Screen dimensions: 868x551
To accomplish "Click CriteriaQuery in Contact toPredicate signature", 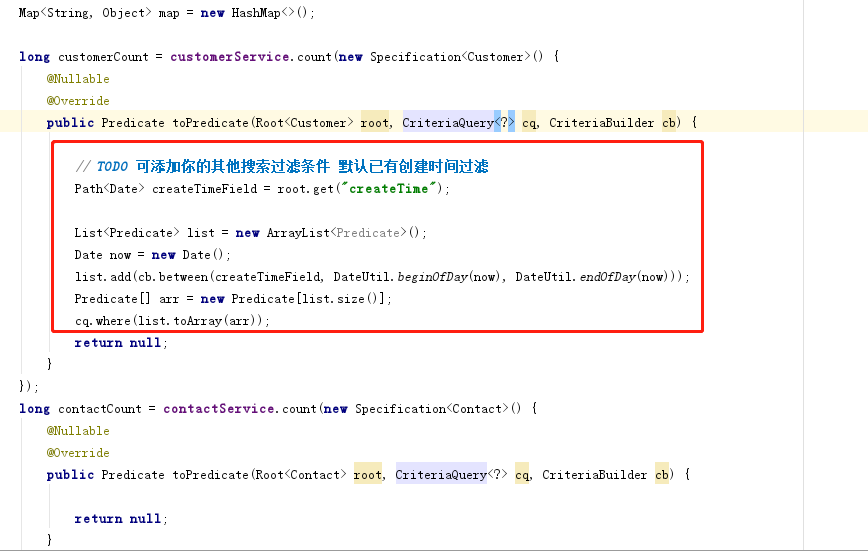I will [441, 475].
